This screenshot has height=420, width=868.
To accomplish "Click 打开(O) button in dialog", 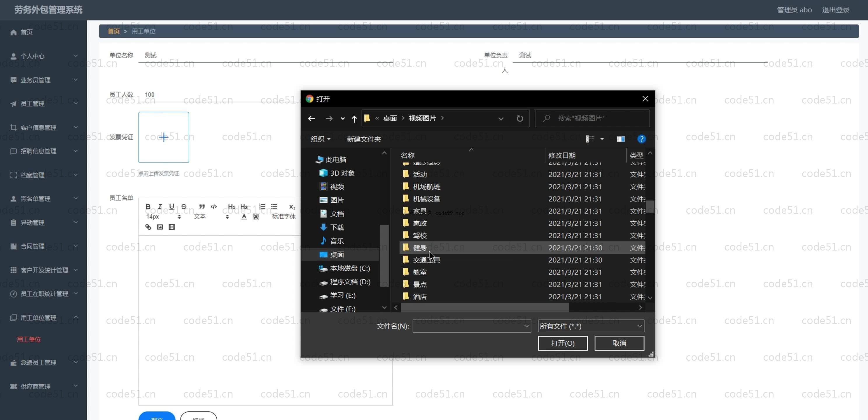I will coord(562,343).
